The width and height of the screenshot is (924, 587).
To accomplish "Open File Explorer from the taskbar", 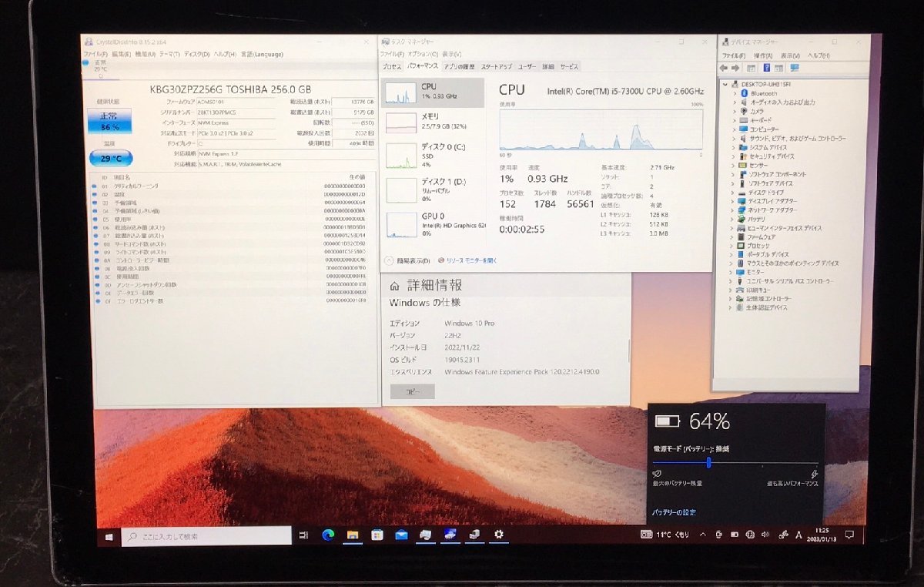I will click(352, 535).
